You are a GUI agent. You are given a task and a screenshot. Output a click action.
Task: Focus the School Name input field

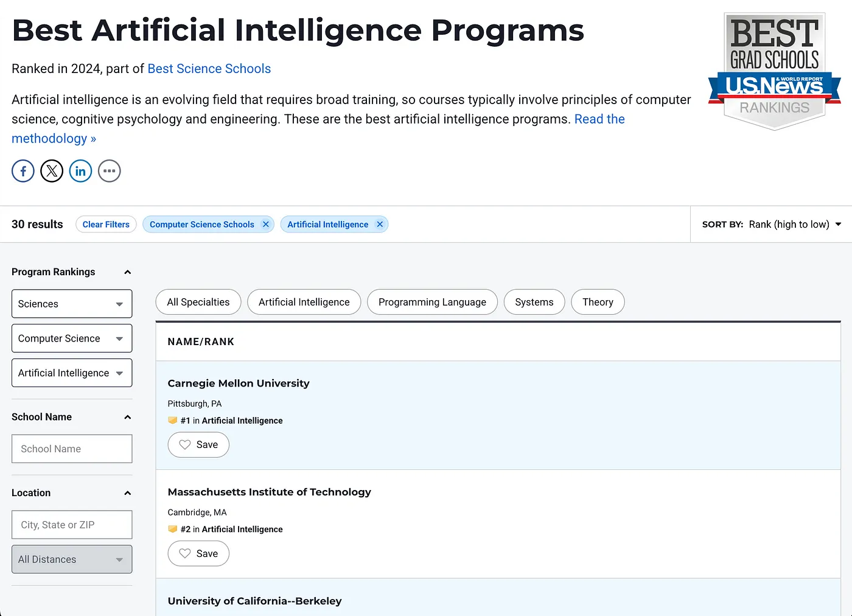click(x=72, y=449)
